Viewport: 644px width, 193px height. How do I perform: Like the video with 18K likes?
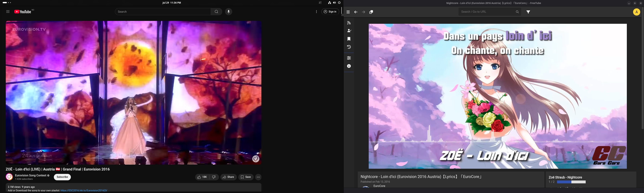click(x=203, y=177)
